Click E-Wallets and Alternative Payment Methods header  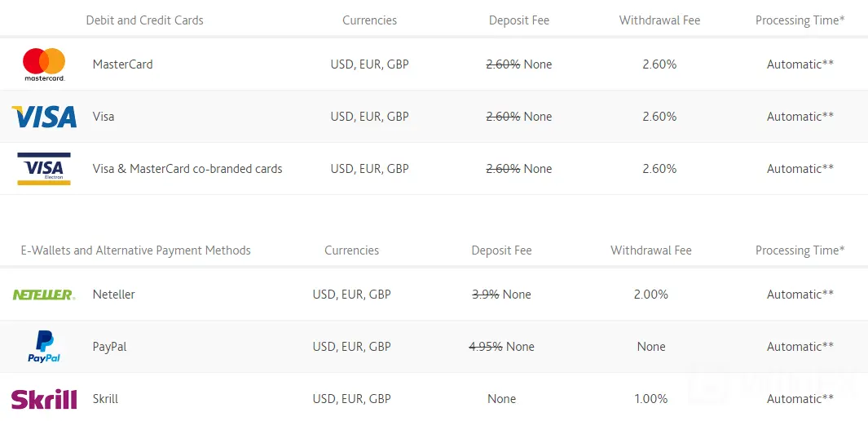(136, 250)
